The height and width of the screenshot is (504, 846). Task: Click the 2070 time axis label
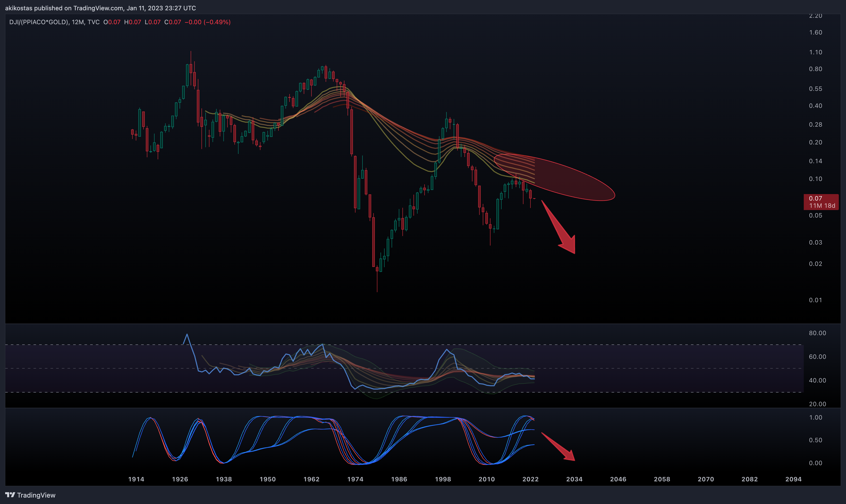706,479
